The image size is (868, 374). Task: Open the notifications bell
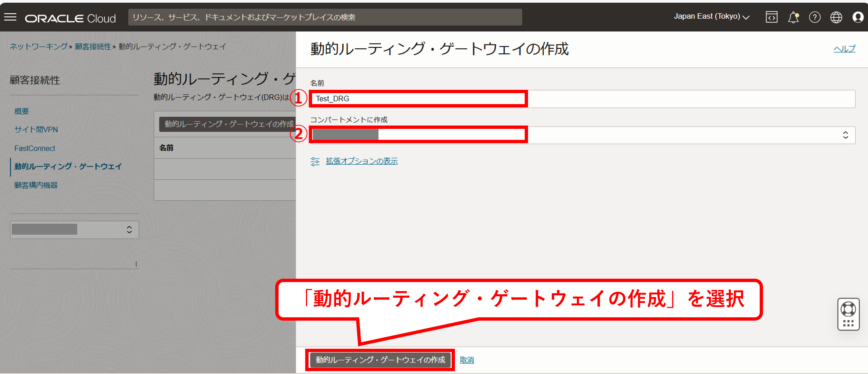click(793, 17)
